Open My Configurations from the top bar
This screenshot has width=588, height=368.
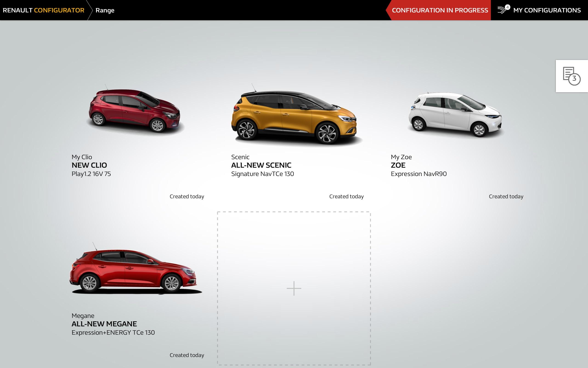point(547,10)
